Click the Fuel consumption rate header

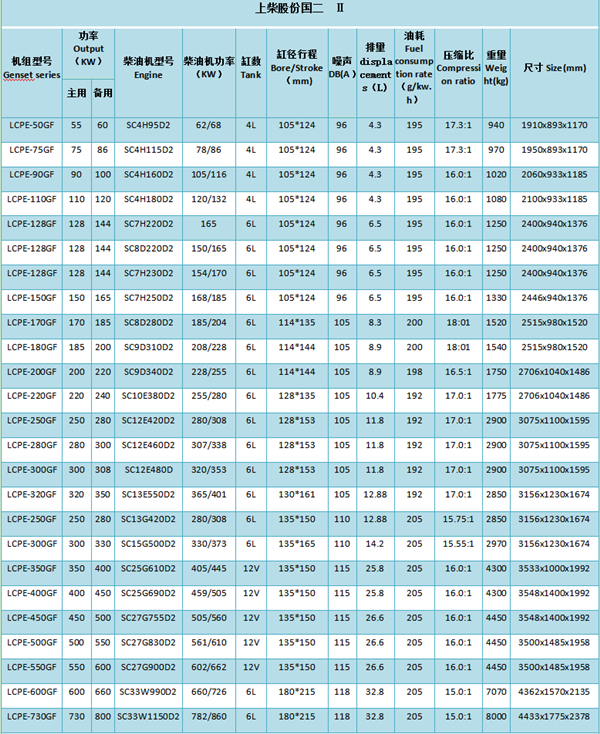pyautogui.click(x=413, y=66)
